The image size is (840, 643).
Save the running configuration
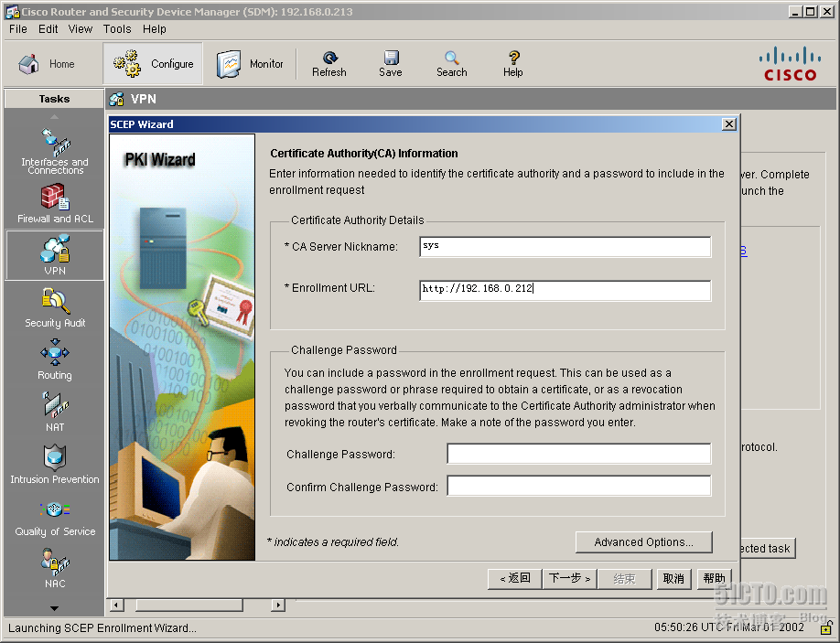391,64
